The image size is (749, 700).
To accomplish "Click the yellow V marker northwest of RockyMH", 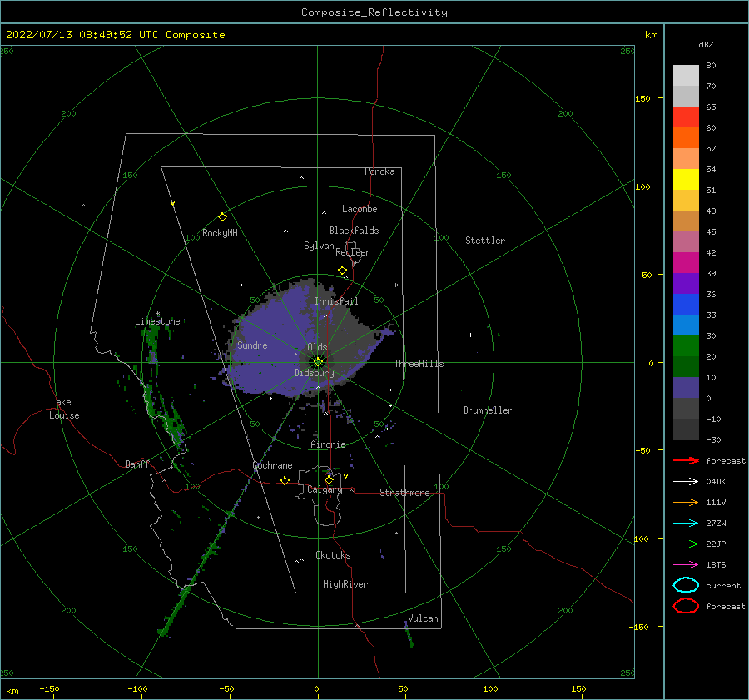I will tap(173, 203).
